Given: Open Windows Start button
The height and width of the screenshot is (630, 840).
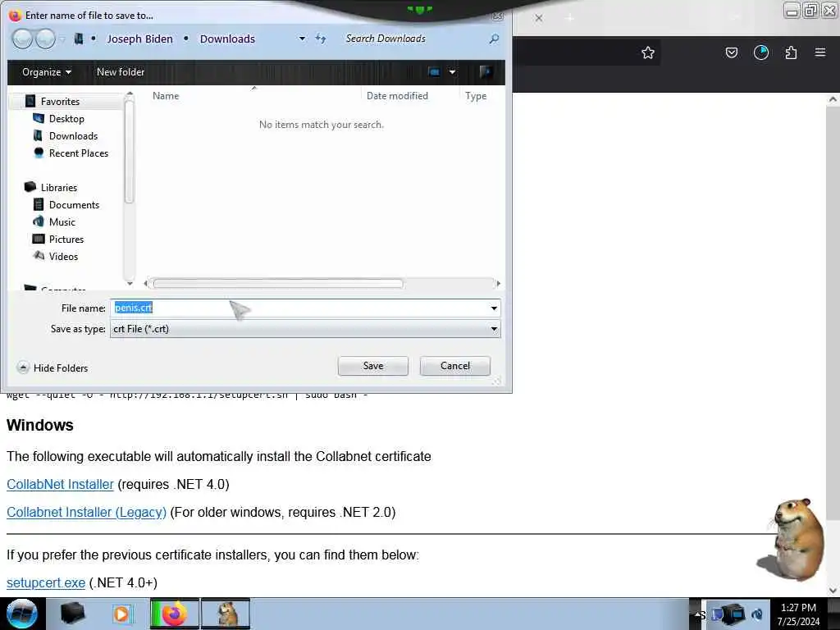Looking at the screenshot, I should click(x=22, y=614).
